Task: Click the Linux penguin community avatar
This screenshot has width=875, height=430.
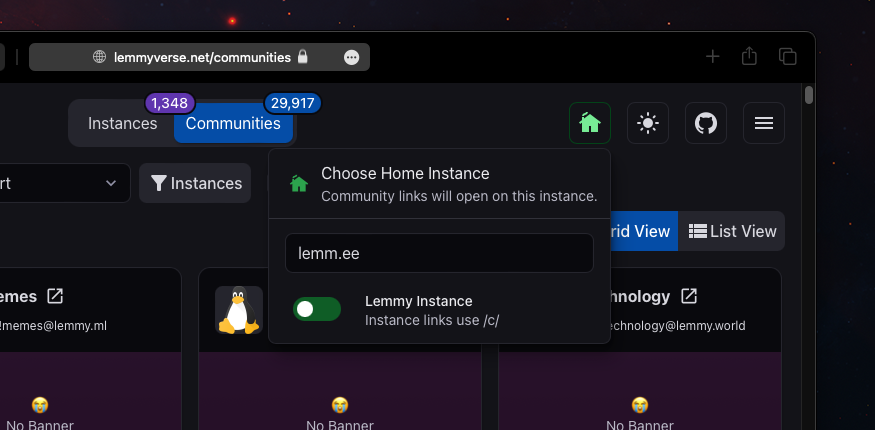Action: (x=239, y=310)
